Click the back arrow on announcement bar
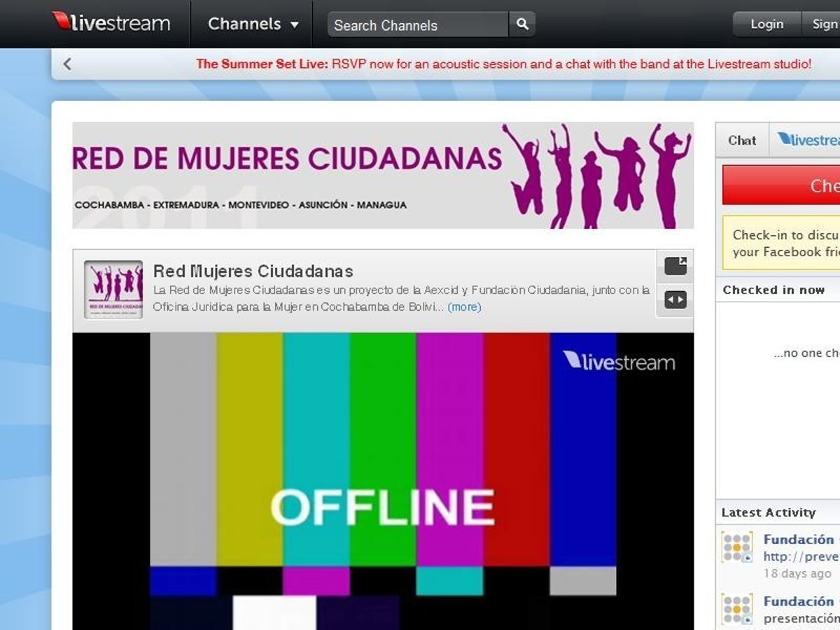The width and height of the screenshot is (840, 630). [x=67, y=64]
